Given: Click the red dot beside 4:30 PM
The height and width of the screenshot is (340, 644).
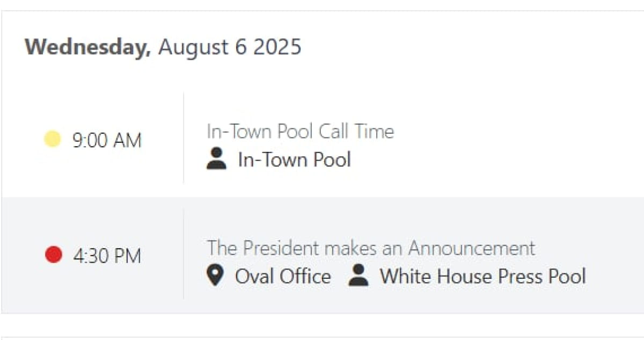Looking at the screenshot, I should 54,255.
